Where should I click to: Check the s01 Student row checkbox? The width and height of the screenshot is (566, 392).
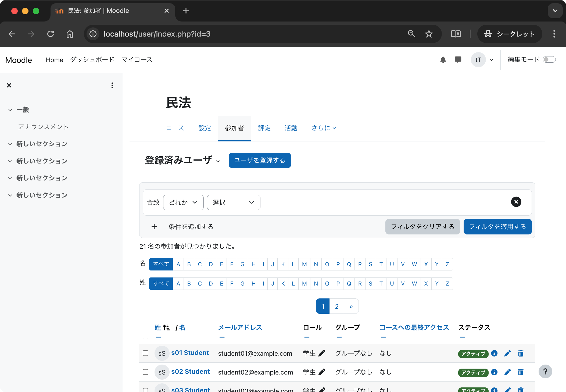coord(145,353)
